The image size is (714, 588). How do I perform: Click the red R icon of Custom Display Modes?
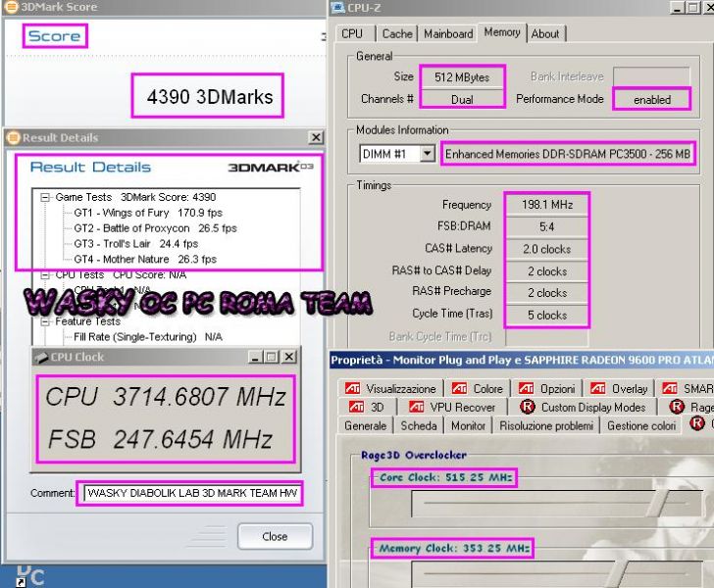click(x=528, y=407)
